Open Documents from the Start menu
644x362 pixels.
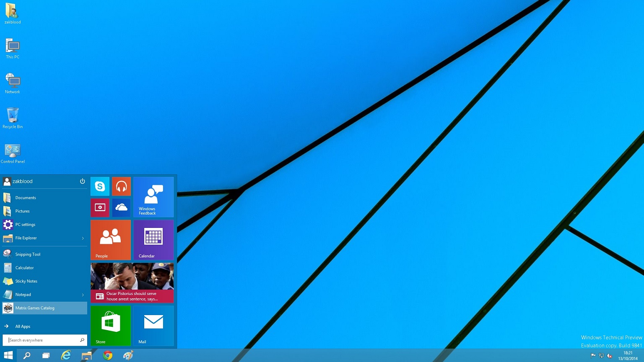point(26,197)
